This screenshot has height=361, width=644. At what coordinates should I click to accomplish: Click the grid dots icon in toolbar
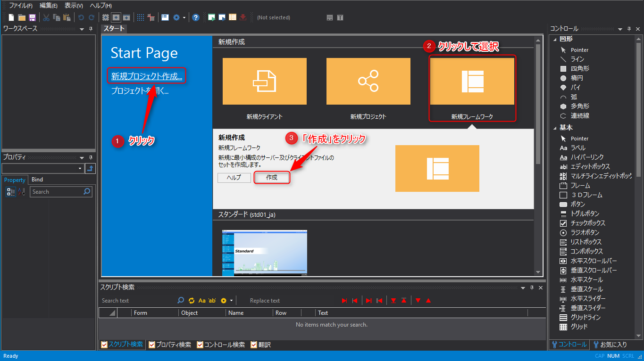141,17
